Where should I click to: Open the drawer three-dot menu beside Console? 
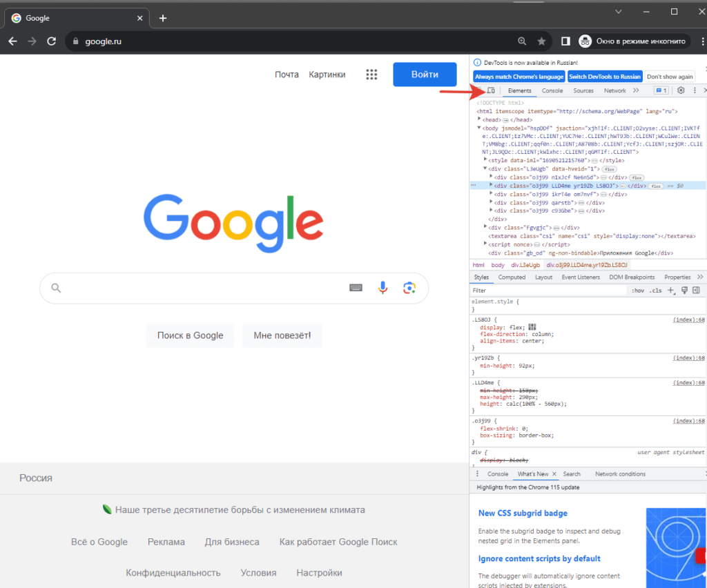pos(477,474)
